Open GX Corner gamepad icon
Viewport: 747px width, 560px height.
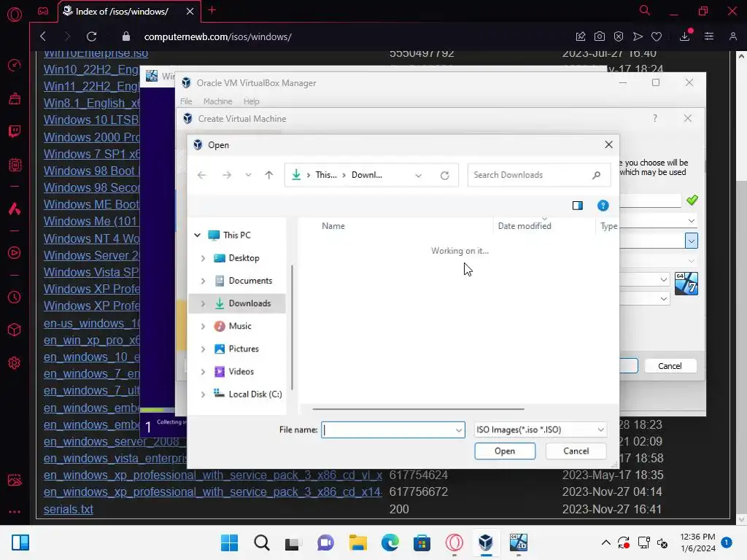[43, 11]
